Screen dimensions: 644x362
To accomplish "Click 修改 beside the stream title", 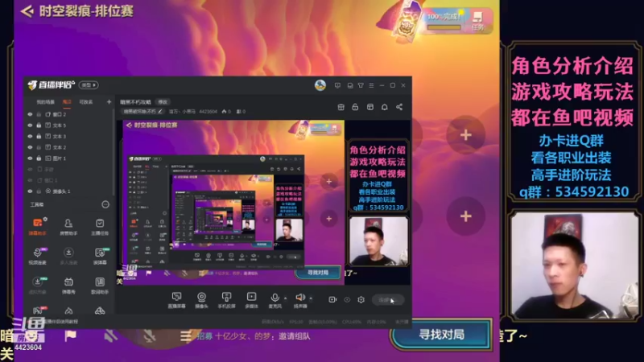I will pyautogui.click(x=163, y=102).
